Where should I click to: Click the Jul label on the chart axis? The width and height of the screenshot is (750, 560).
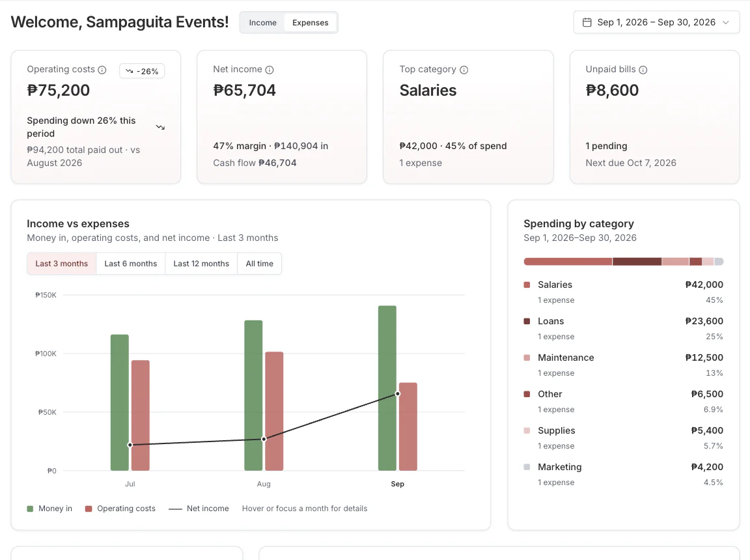click(130, 484)
